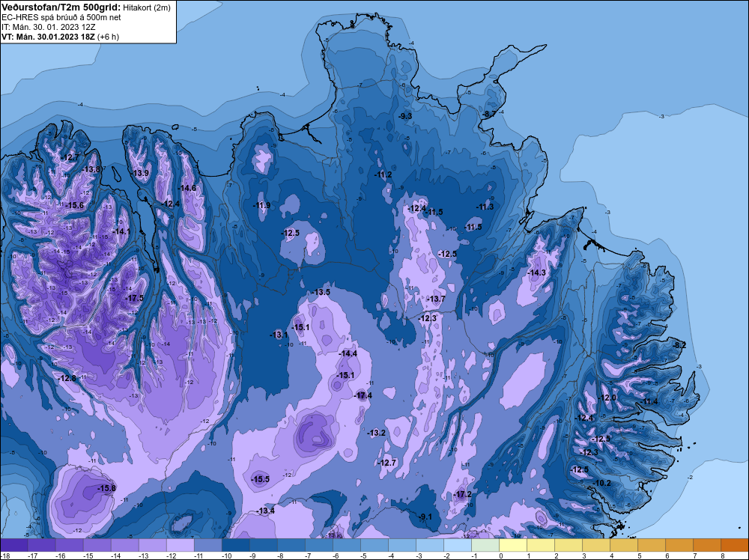This screenshot has height=560, width=749.
Task: Select legend swatch between -7 and -6
Action: click(x=318, y=545)
